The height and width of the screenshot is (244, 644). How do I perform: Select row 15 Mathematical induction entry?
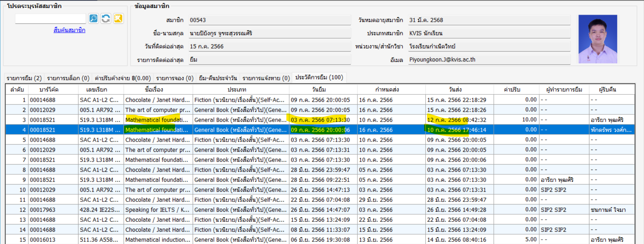click(156, 240)
